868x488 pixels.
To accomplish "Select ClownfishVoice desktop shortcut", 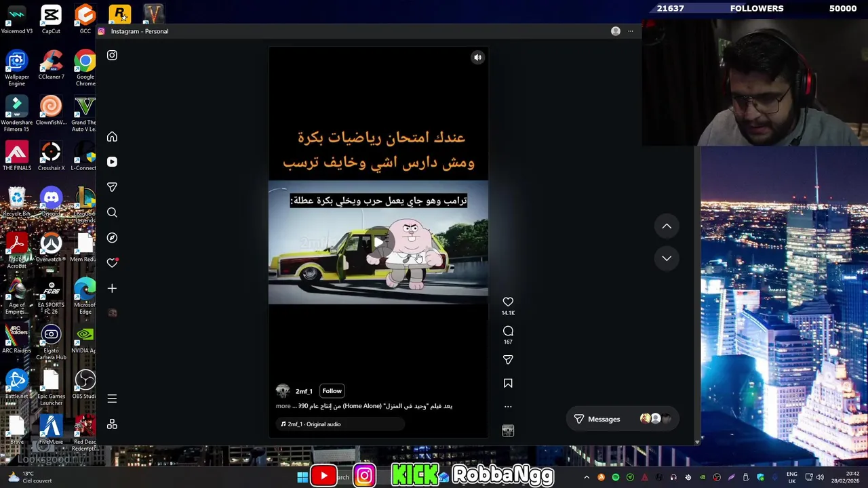I will coord(51,111).
